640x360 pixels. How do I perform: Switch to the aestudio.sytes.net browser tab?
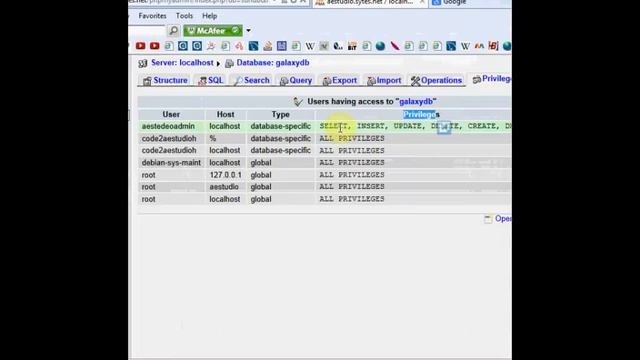(x=371, y=2)
